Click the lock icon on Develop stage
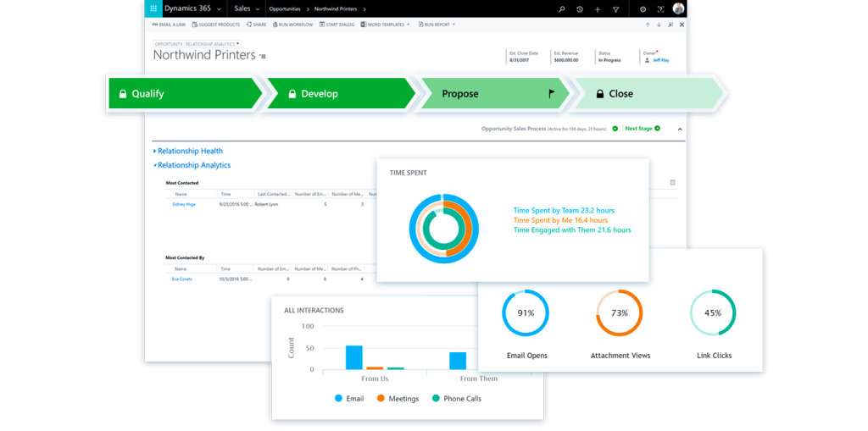 tap(292, 93)
